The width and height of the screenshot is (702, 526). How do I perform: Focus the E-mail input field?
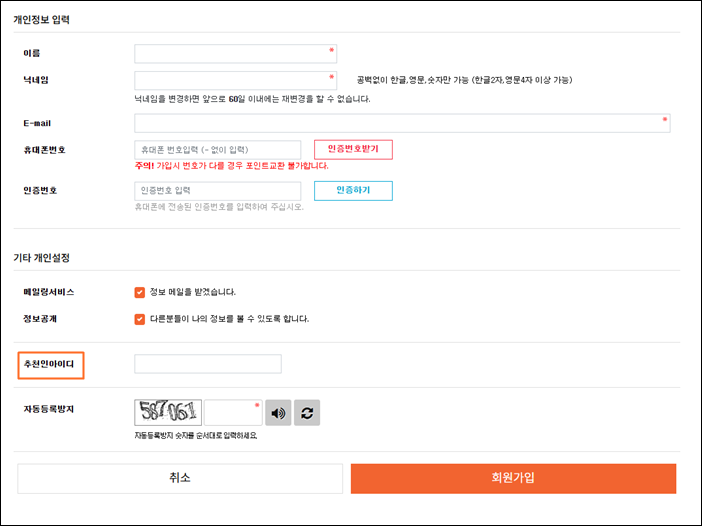click(x=402, y=123)
